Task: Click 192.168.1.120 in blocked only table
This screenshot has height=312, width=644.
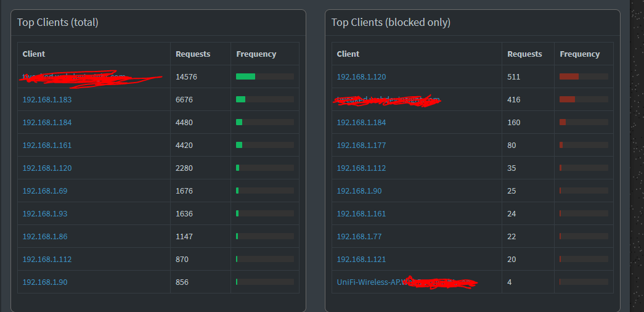Action: coord(361,76)
